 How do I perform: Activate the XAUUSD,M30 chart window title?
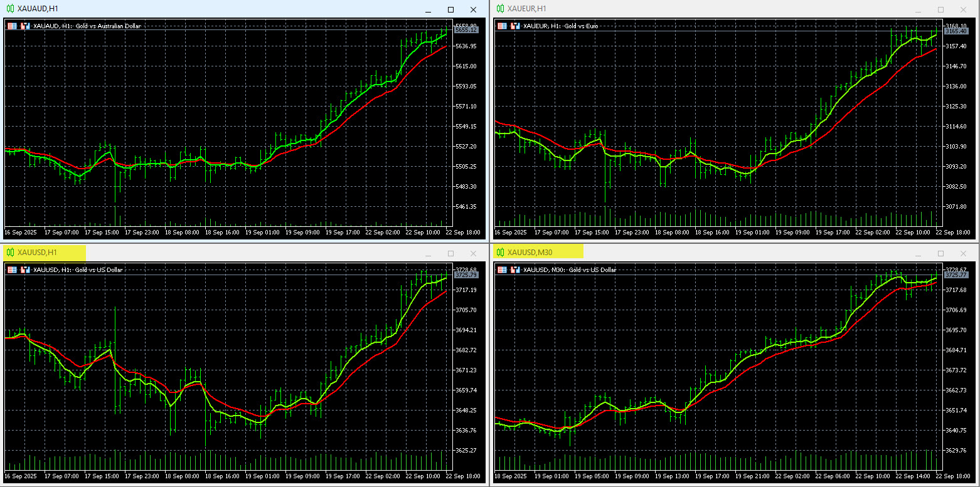[x=530, y=253]
